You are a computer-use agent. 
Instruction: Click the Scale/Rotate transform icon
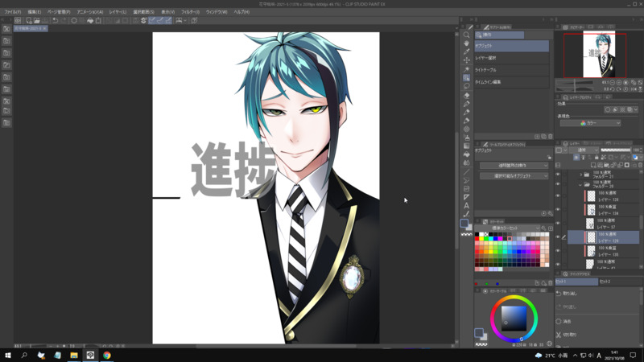point(98,21)
